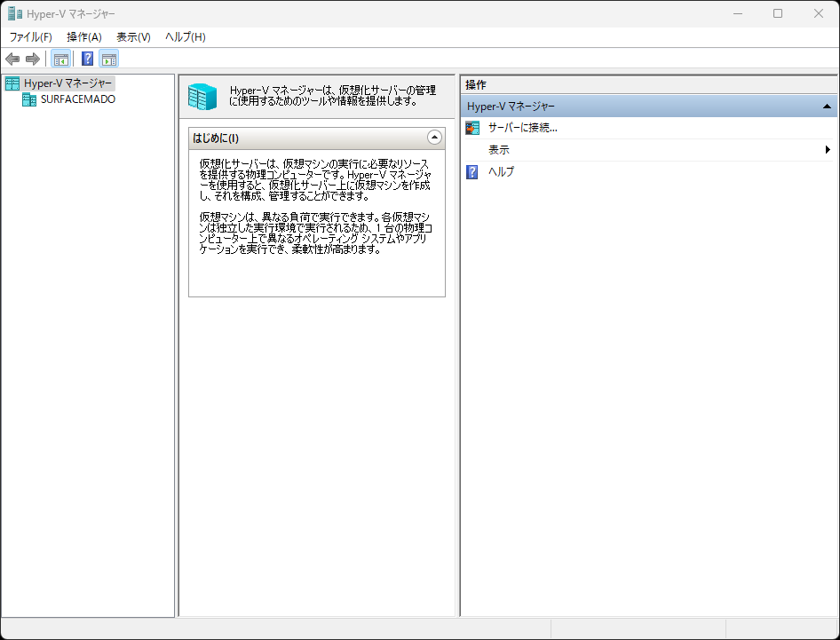Click サーバーに接続 to connect to a server
The height and width of the screenshot is (640, 840).
click(519, 129)
